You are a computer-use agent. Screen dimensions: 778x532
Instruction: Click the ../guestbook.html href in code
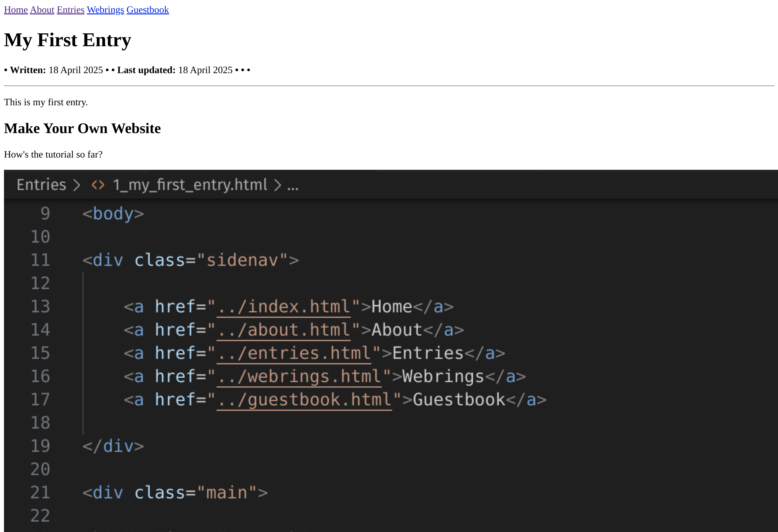click(304, 400)
